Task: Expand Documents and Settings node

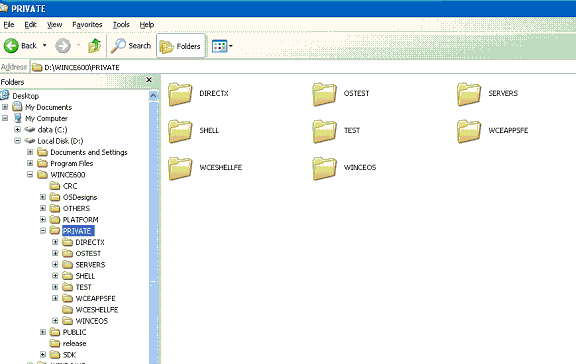Action: click(x=30, y=152)
